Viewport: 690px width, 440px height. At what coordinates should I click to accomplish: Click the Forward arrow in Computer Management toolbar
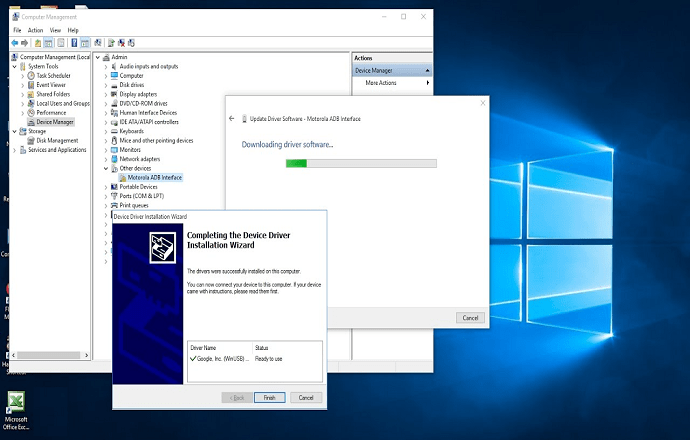click(25, 43)
